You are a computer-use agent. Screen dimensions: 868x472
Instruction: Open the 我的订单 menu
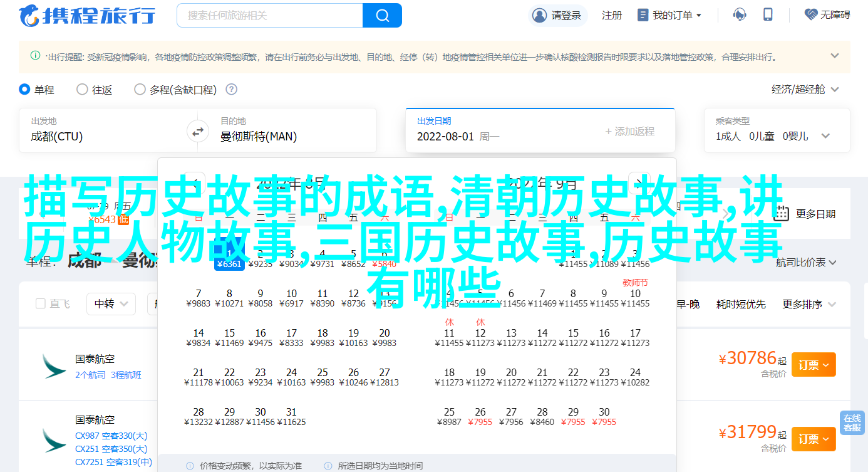click(669, 15)
